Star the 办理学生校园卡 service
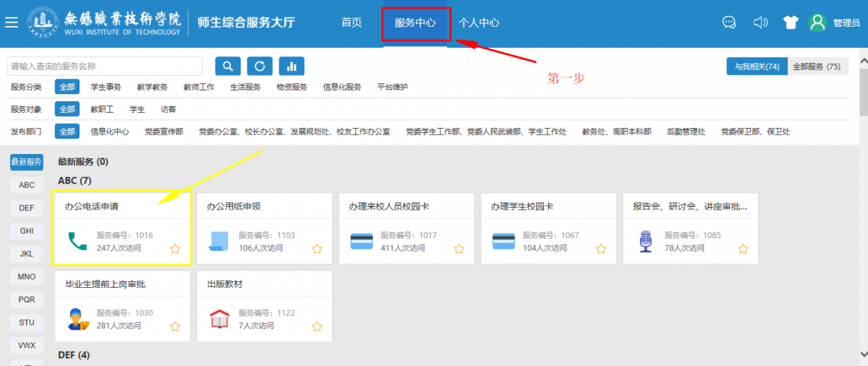 [x=600, y=249]
